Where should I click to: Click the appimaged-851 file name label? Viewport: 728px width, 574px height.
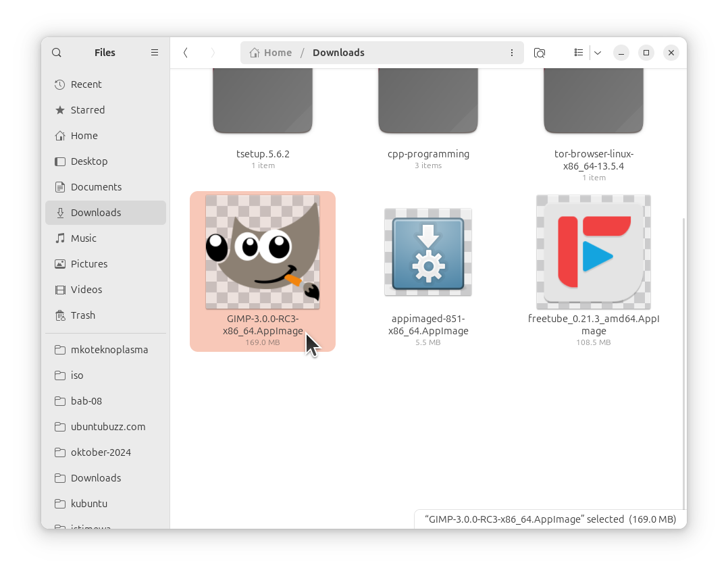(x=428, y=325)
